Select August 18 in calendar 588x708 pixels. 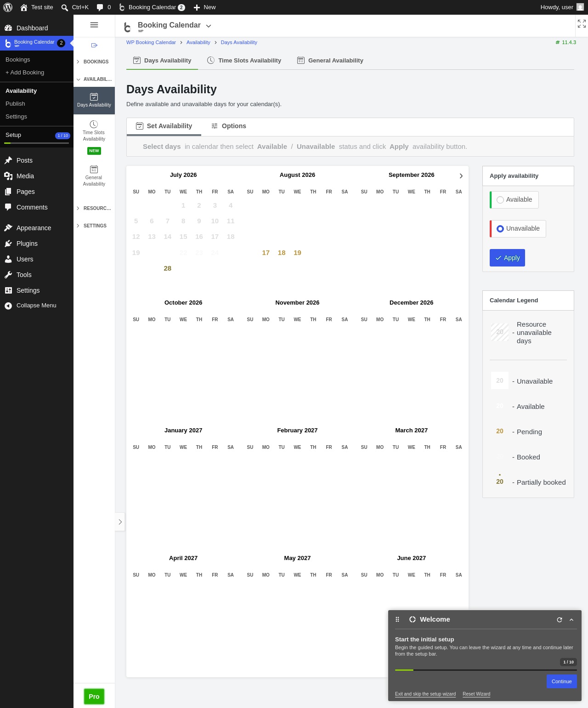[282, 253]
